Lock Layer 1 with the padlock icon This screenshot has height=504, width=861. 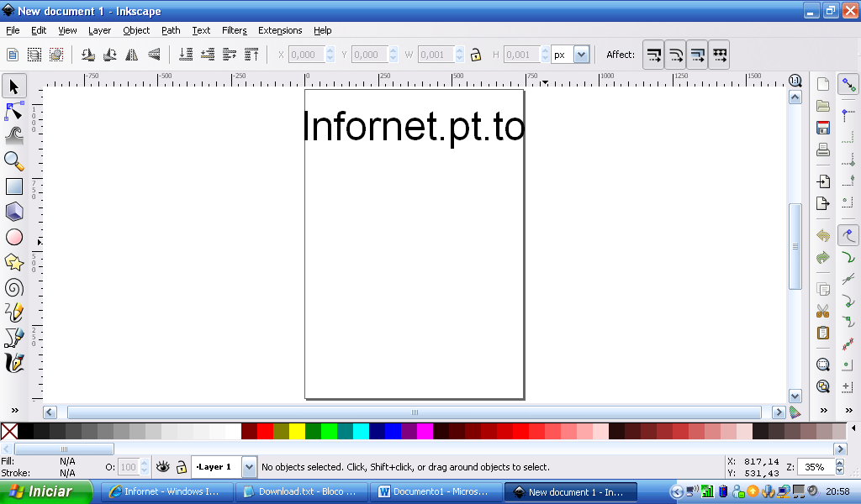coord(181,466)
